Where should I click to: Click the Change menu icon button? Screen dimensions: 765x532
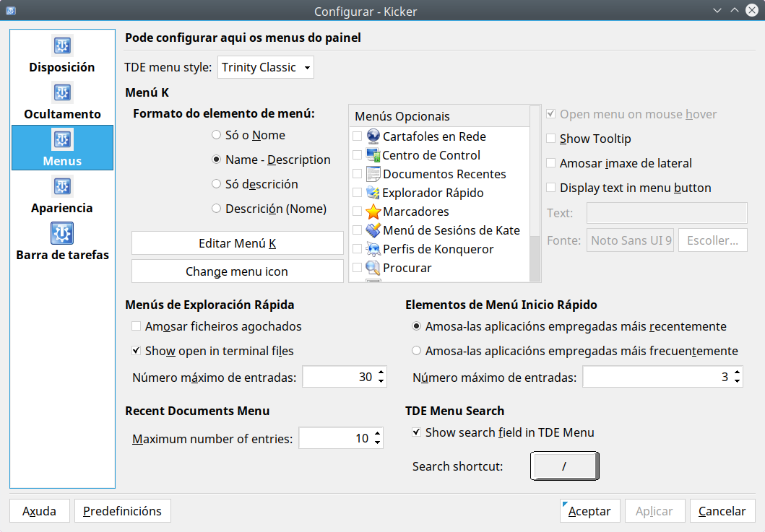[x=238, y=271]
